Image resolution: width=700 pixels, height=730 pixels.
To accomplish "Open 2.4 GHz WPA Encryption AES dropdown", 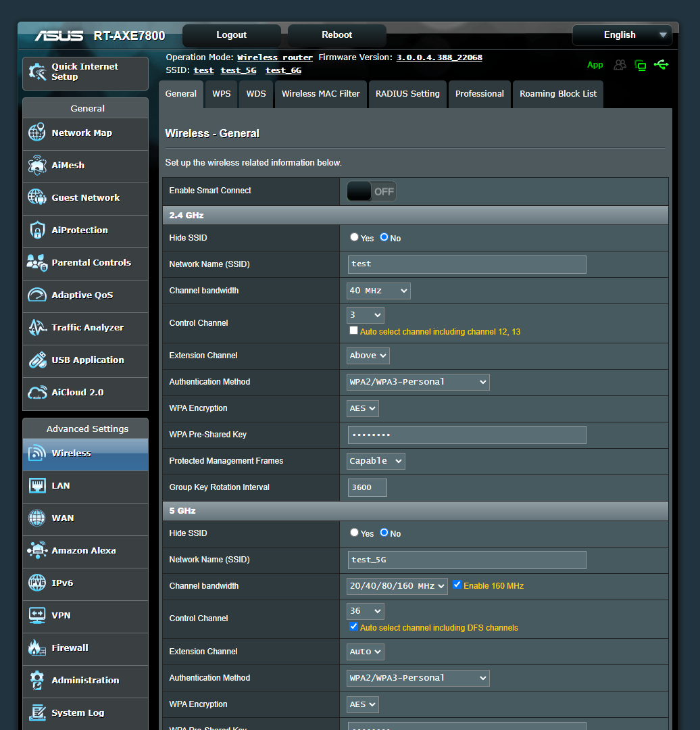I will pos(363,408).
